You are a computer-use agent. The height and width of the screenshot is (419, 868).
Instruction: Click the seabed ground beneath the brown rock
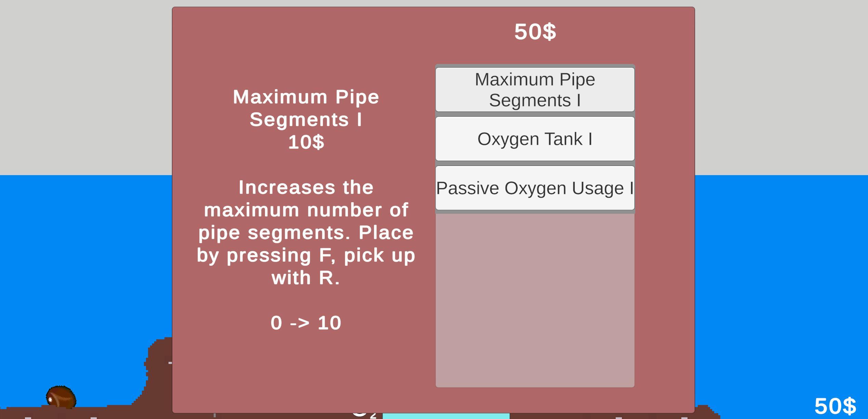(62, 413)
